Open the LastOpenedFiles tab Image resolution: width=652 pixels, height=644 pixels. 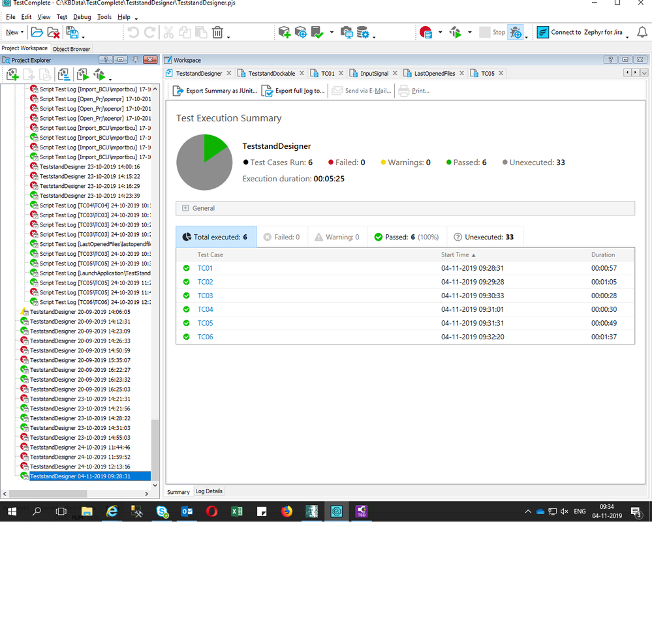(435, 73)
